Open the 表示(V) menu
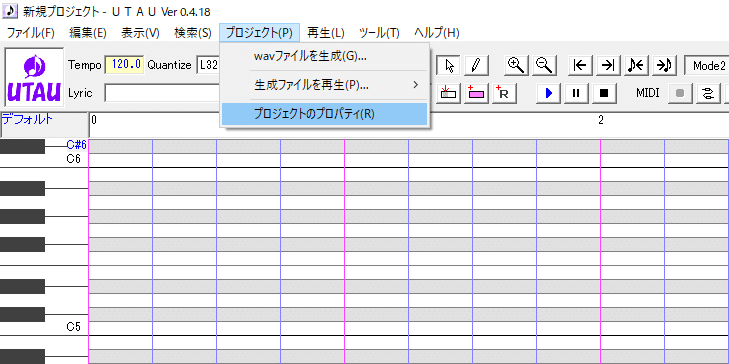This screenshot has height=364, width=729. pyautogui.click(x=140, y=33)
